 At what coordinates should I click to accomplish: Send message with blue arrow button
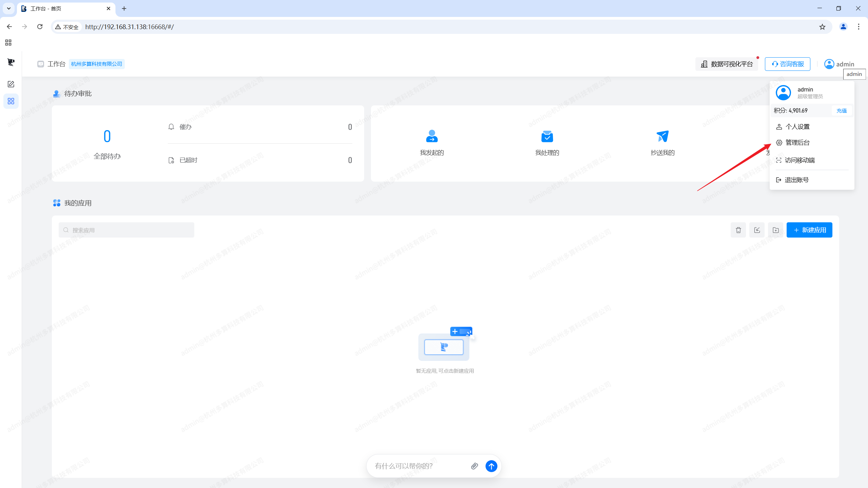tap(491, 466)
